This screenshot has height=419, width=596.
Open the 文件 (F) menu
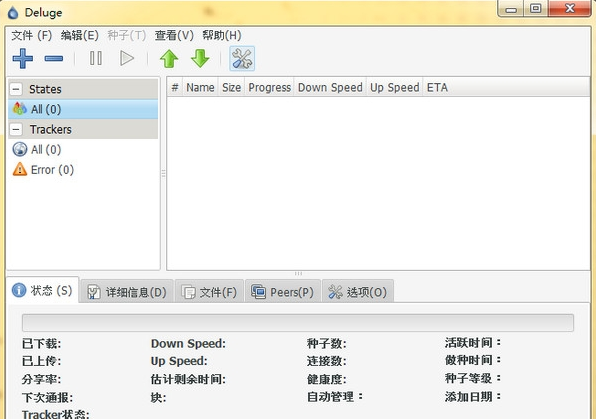click(32, 35)
